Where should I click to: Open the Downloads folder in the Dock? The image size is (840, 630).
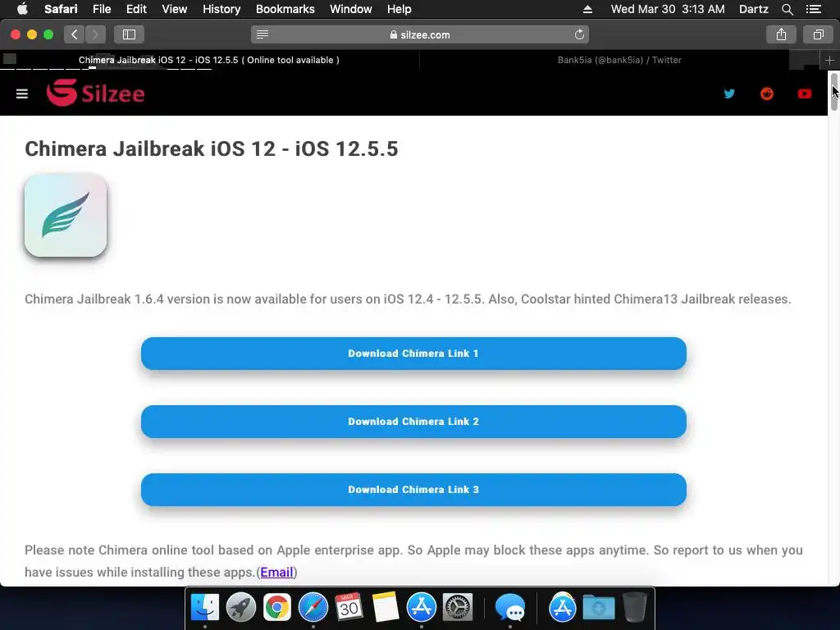[x=598, y=608]
